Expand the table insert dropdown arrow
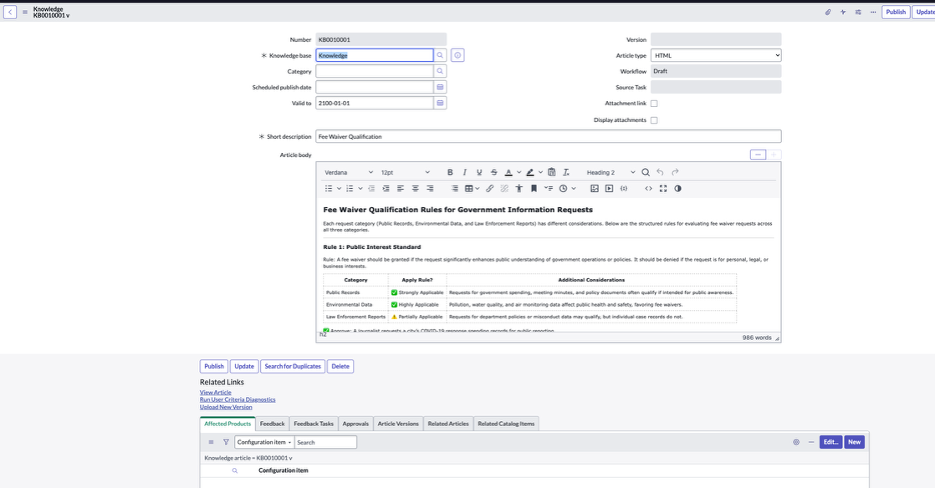 pos(477,189)
